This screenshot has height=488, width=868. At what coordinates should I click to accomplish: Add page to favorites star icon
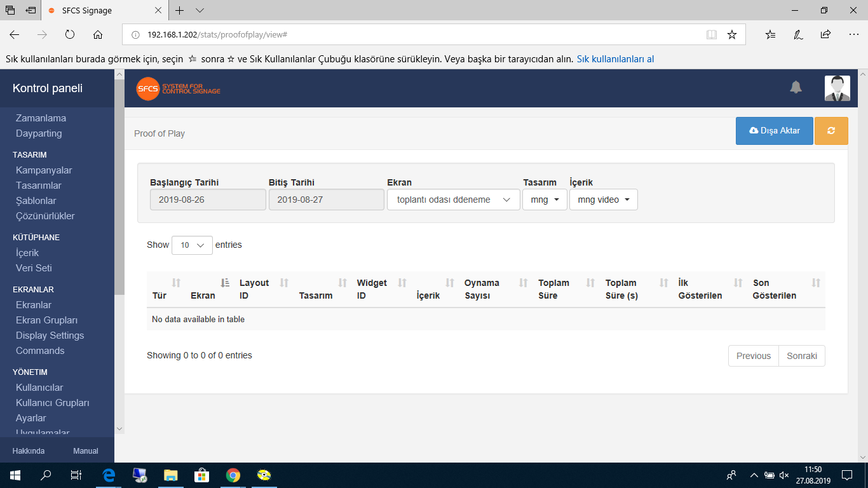(x=732, y=34)
